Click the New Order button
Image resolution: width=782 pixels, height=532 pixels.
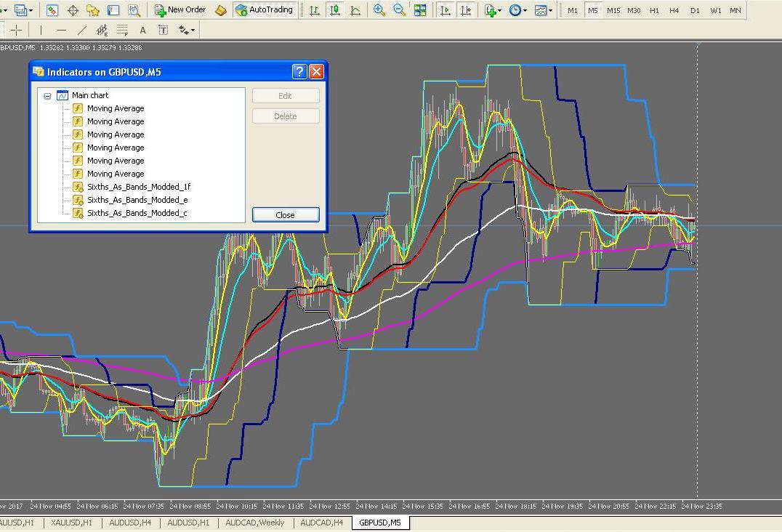(180, 10)
